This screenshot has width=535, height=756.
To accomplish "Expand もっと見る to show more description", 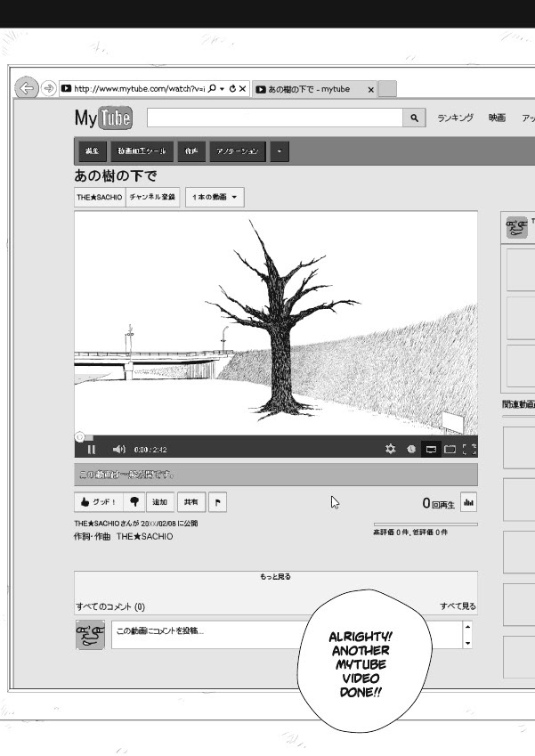I will 275,577.
